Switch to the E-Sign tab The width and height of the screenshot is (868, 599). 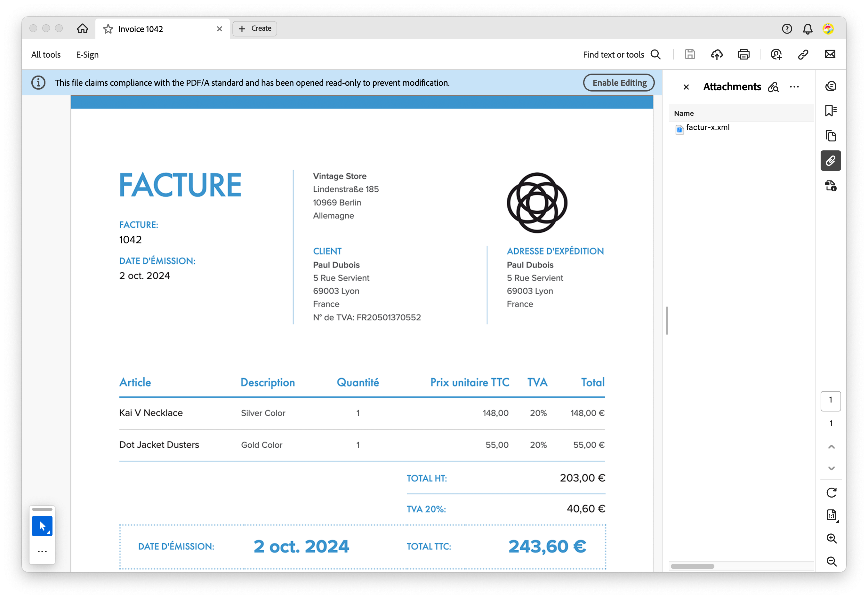[87, 54]
